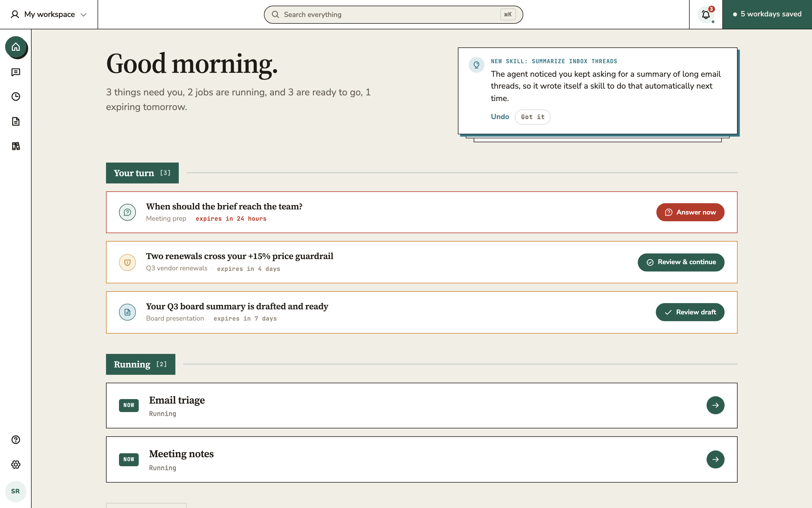Screen dimensions: 812x508
Task: Open Email triage with arrow button
Action: [715, 405]
